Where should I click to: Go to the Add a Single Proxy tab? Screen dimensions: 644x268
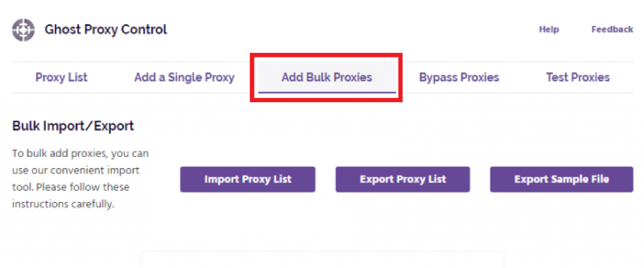click(184, 77)
